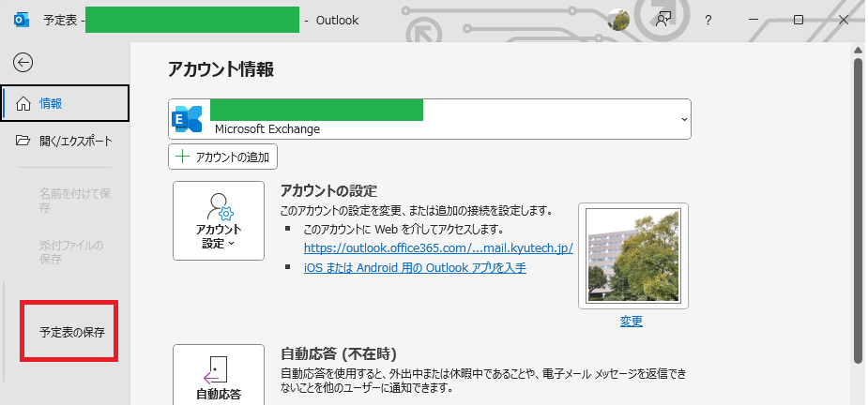Click the アカウントの設定 heading text

pos(328,191)
